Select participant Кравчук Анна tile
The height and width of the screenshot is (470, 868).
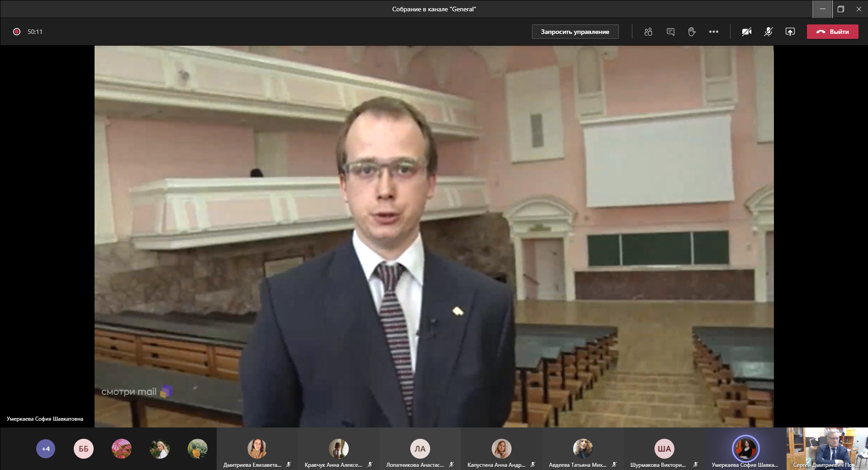click(338, 449)
